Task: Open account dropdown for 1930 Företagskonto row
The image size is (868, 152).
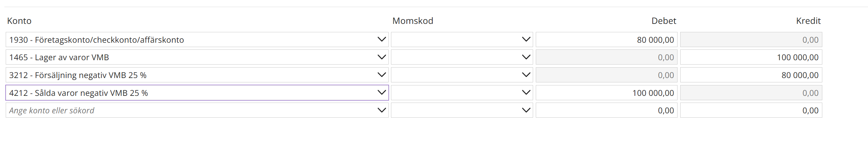Action: pyautogui.click(x=382, y=39)
